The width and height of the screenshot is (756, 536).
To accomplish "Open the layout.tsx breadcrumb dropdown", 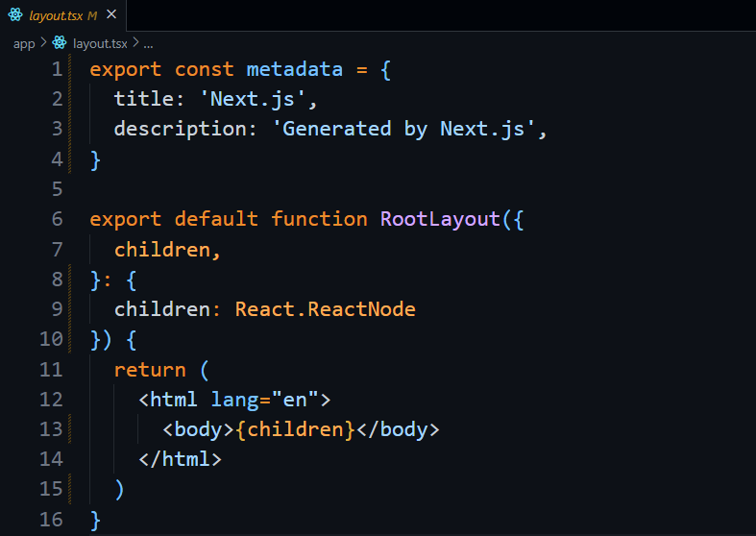I will click(100, 43).
